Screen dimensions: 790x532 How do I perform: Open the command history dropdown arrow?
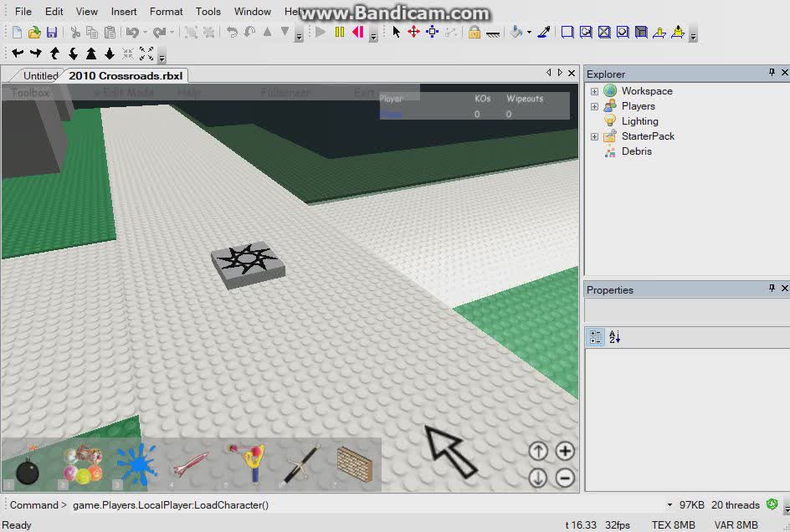coord(669,504)
